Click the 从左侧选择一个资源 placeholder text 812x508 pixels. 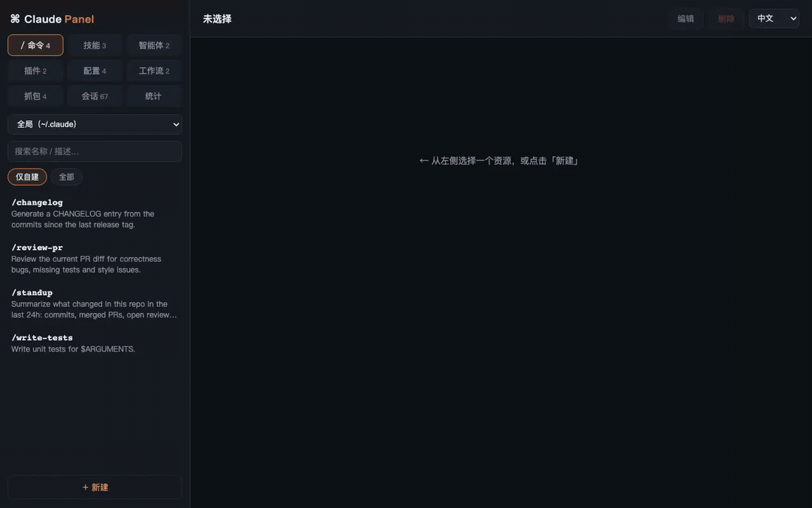click(498, 161)
